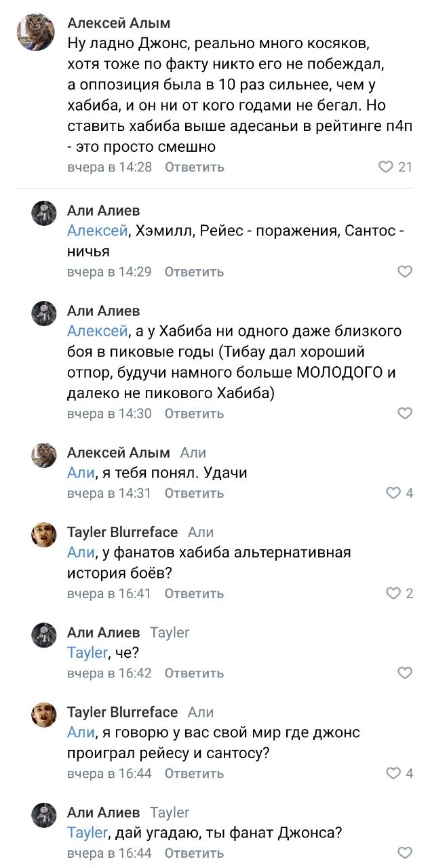Image resolution: width=430 pixels, height=868 pixels.
Task: Click the 'вчера в 14:31' timestamp
Action: 109,493
